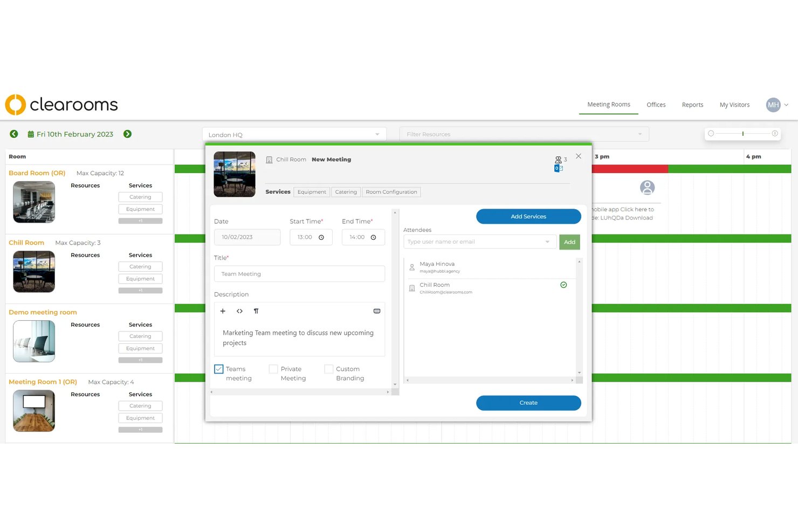This screenshot has height=532, width=798.
Task: Click the Description text area
Action: [x=299, y=338]
